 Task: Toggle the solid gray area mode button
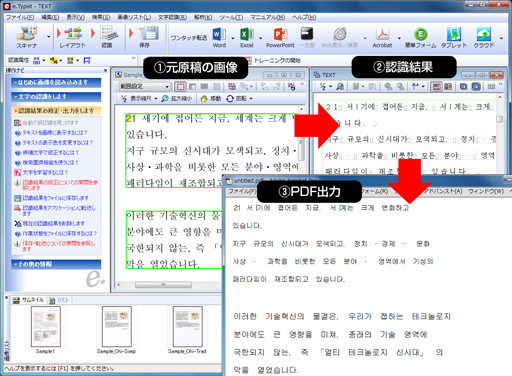(204, 87)
